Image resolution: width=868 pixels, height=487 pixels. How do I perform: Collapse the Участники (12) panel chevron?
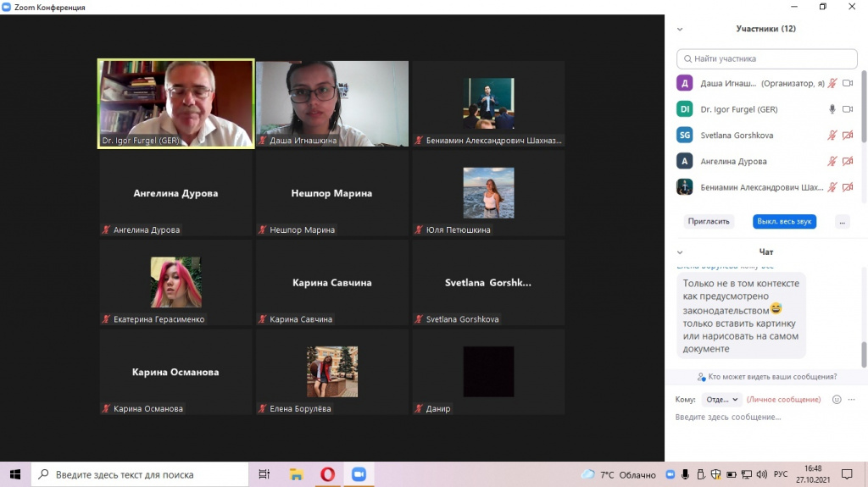click(x=680, y=30)
